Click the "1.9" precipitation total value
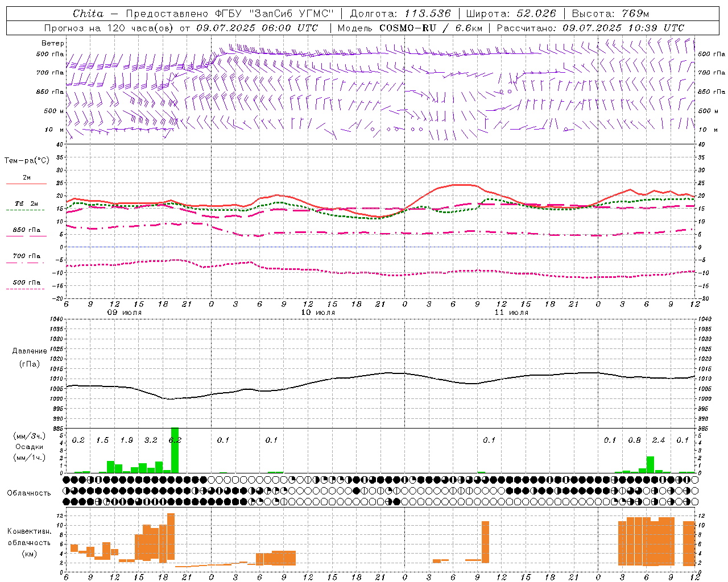This screenshot has width=728, height=582. [x=126, y=440]
